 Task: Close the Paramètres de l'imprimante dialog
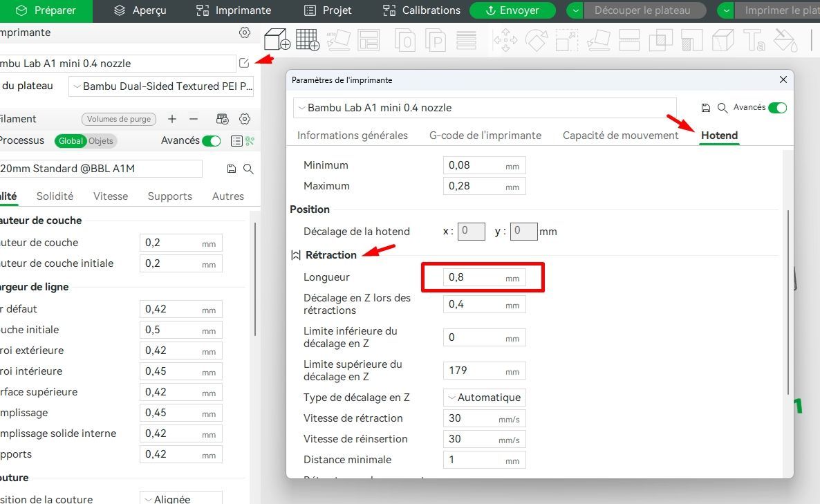(783, 80)
